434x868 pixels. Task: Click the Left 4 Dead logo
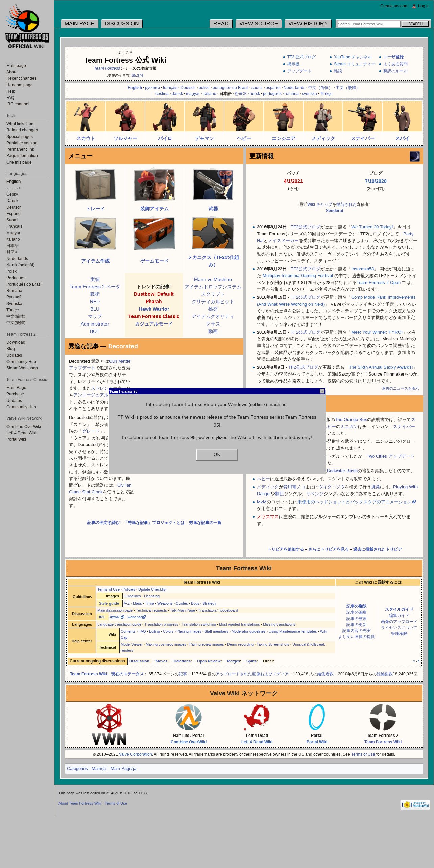click(x=257, y=717)
